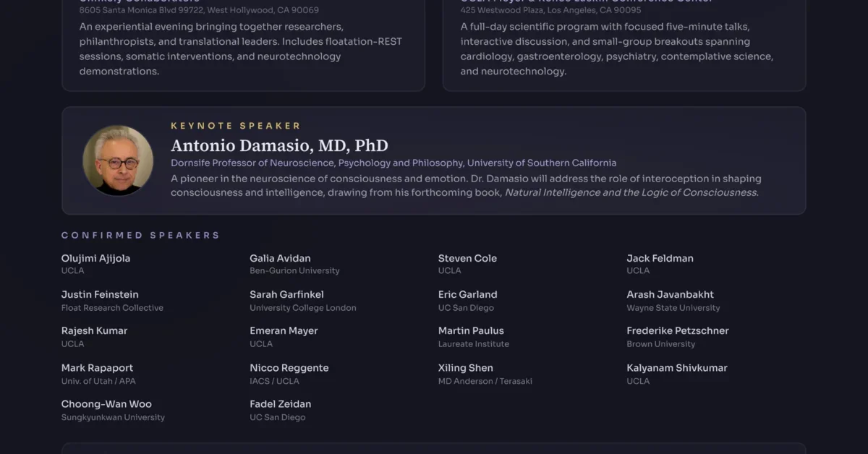Click Antonio Damasio's portrait photo
868x454 pixels.
point(118,160)
